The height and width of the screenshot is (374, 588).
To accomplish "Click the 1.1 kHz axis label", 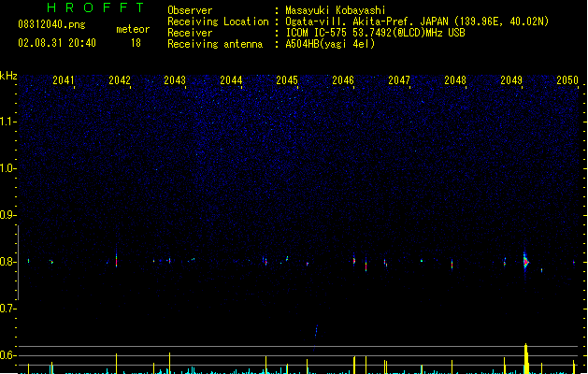I will (7, 122).
